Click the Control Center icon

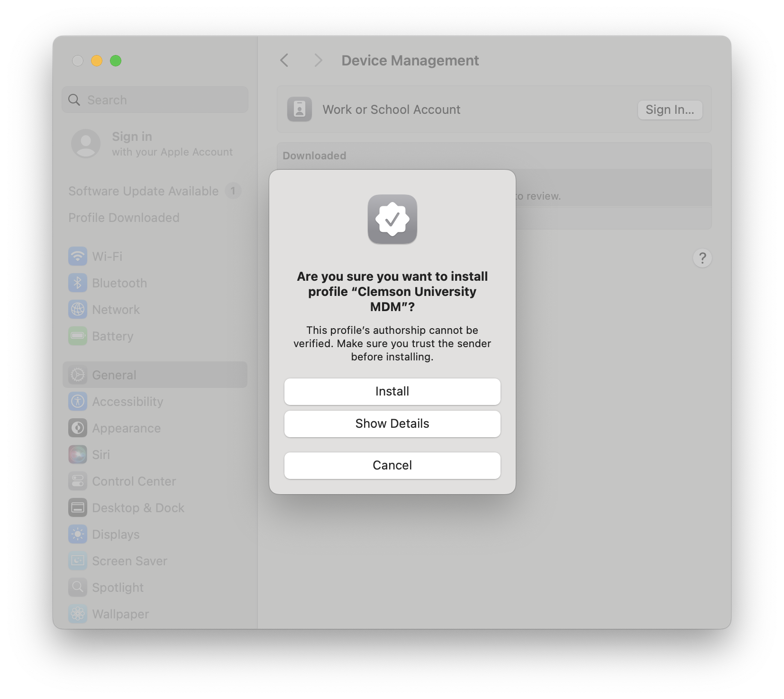tap(78, 481)
